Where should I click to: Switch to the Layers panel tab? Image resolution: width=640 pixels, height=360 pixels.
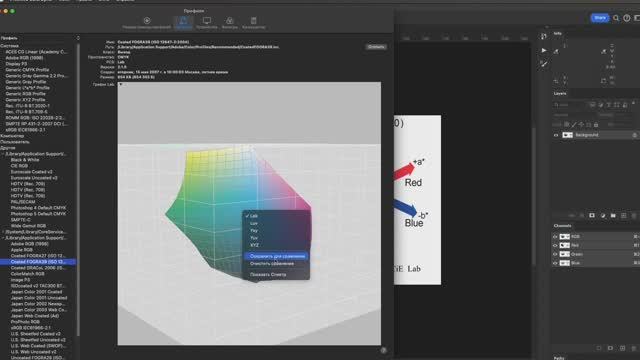pyautogui.click(x=560, y=93)
